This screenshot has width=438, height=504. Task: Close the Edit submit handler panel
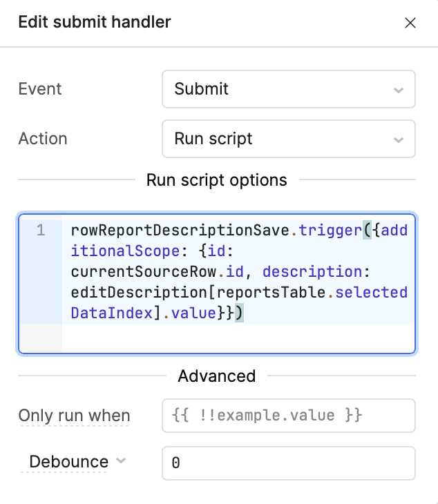tap(410, 23)
